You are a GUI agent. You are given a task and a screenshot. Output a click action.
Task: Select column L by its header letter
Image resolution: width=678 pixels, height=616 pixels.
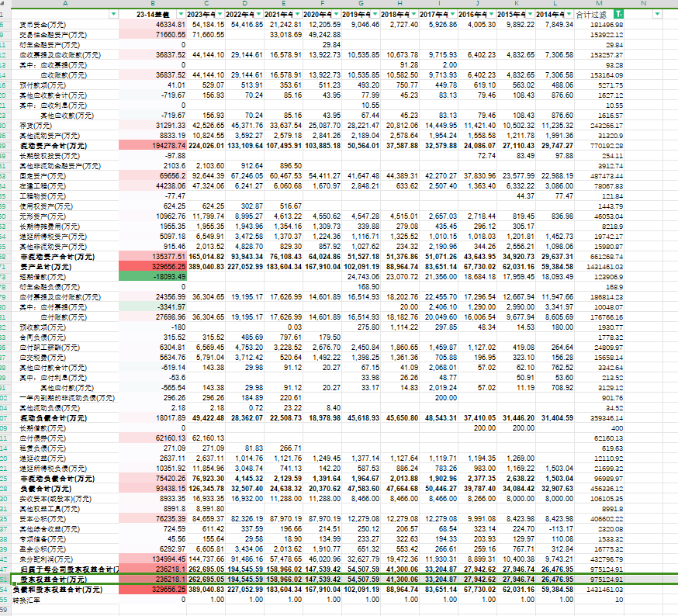coord(555,3)
